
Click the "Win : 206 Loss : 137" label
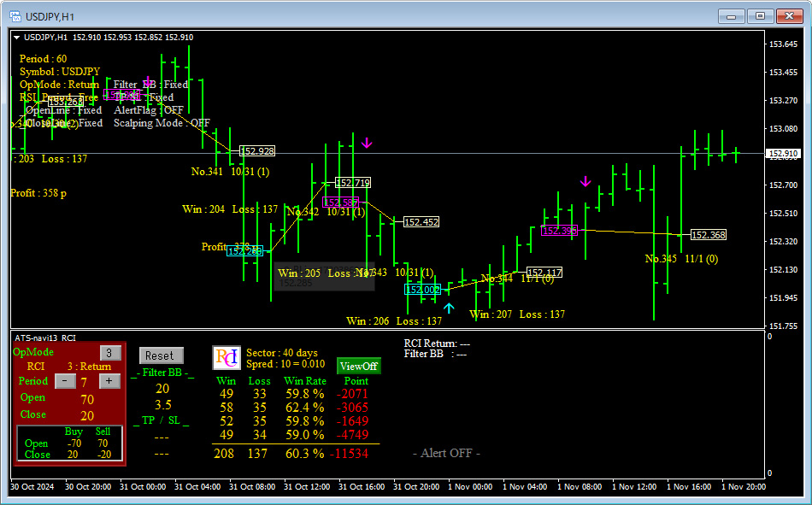(394, 321)
